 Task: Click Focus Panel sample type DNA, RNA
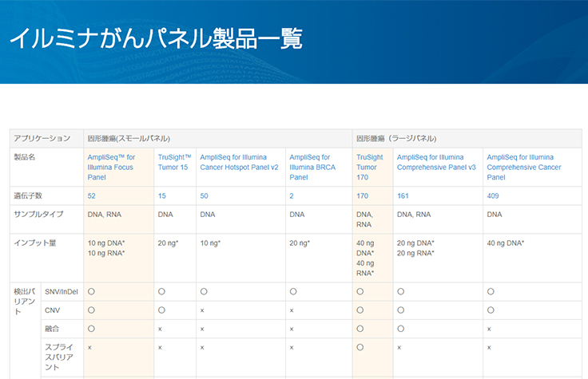pos(104,214)
